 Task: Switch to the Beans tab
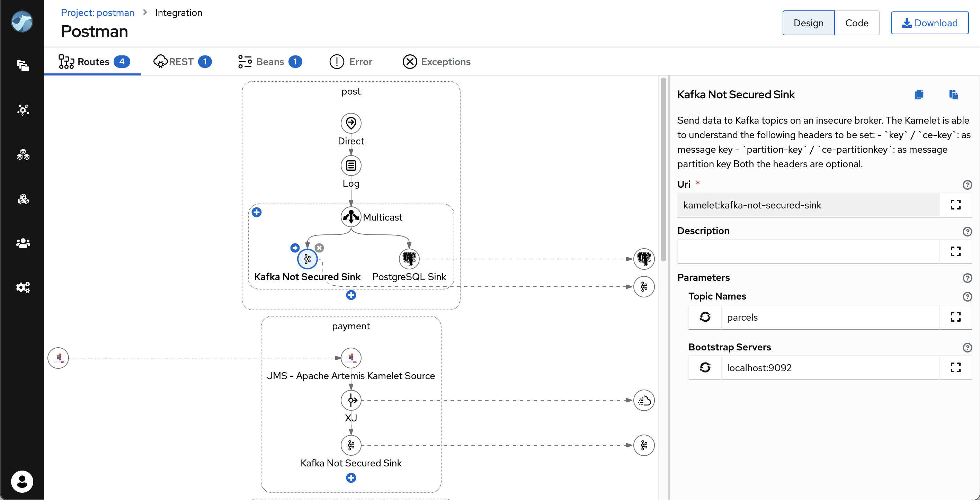tap(270, 62)
